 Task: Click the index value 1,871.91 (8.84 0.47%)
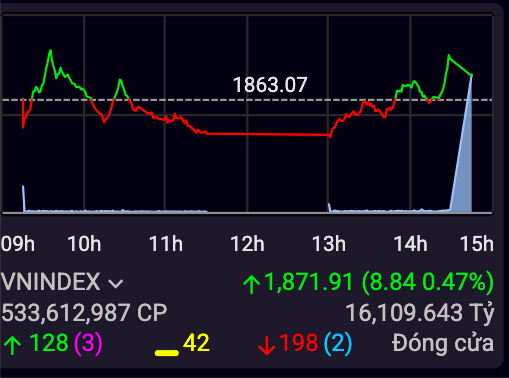[x=379, y=283]
